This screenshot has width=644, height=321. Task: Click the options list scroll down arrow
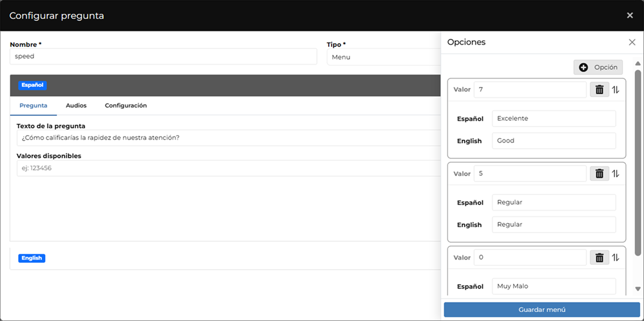click(638, 289)
